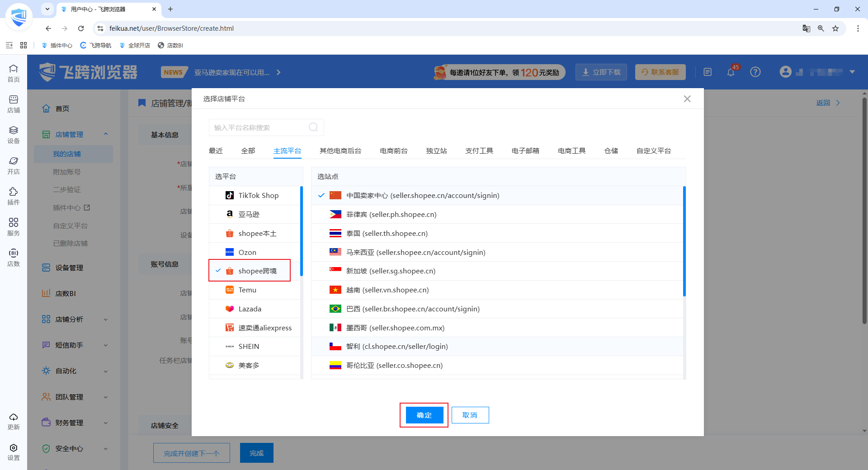Click the browser zoom magnifier icon
The image size is (868, 470).
click(821, 28)
